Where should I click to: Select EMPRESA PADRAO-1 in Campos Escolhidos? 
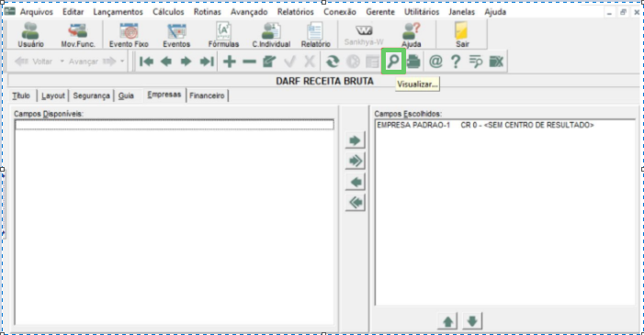[x=485, y=125]
